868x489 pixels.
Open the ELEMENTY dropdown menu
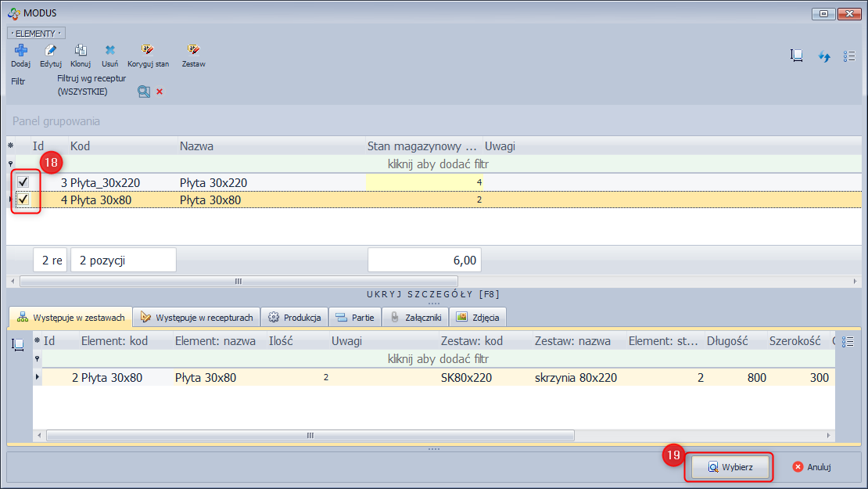pyautogui.click(x=36, y=34)
